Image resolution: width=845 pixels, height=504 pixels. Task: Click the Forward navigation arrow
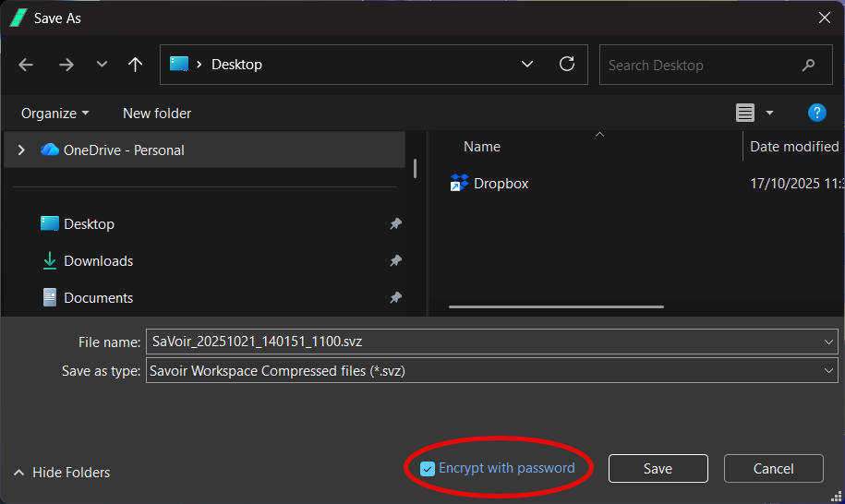pyautogui.click(x=66, y=65)
